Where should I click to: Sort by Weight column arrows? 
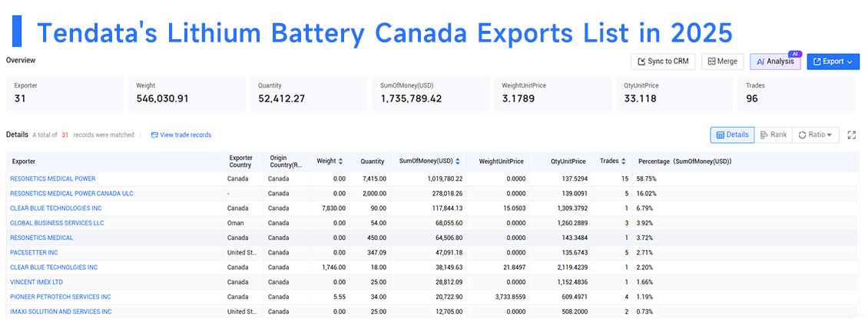point(340,161)
